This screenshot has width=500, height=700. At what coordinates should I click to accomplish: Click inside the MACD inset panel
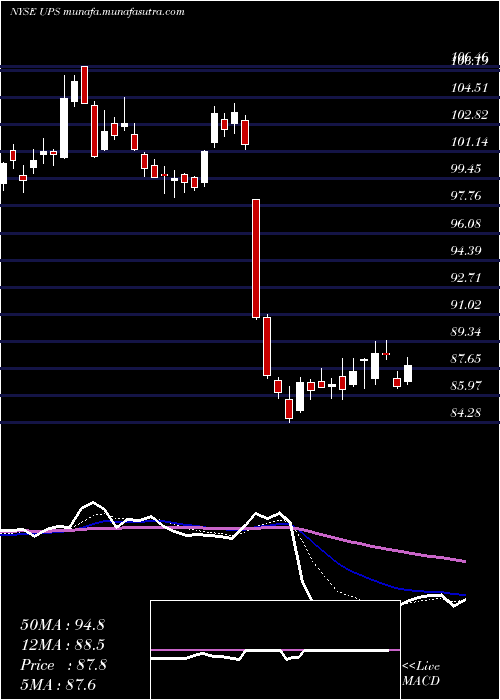tap(275, 650)
